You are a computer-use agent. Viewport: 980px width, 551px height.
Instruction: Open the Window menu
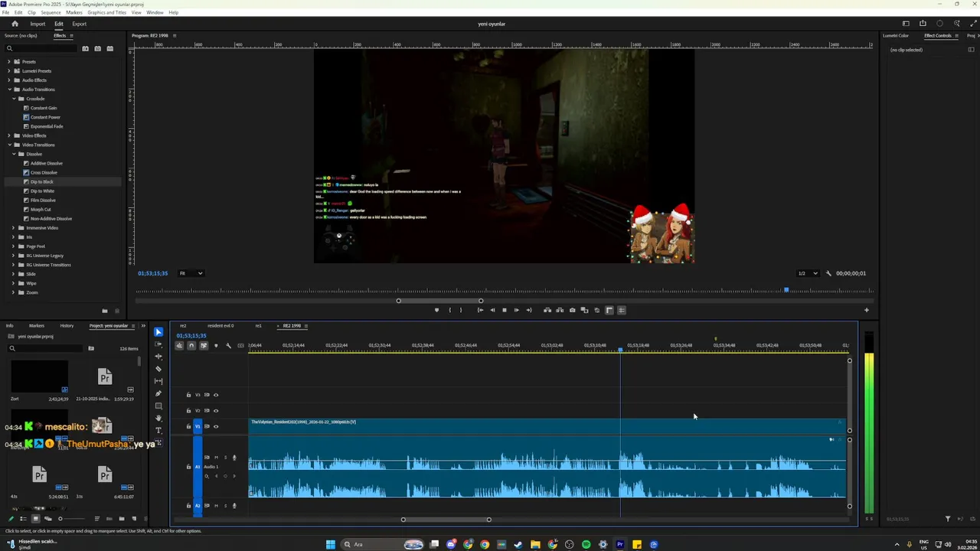pyautogui.click(x=154, y=12)
